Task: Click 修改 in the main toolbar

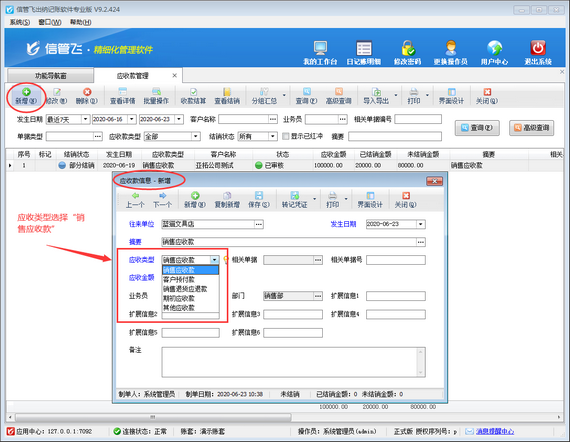Action: pyautogui.click(x=56, y=96)
